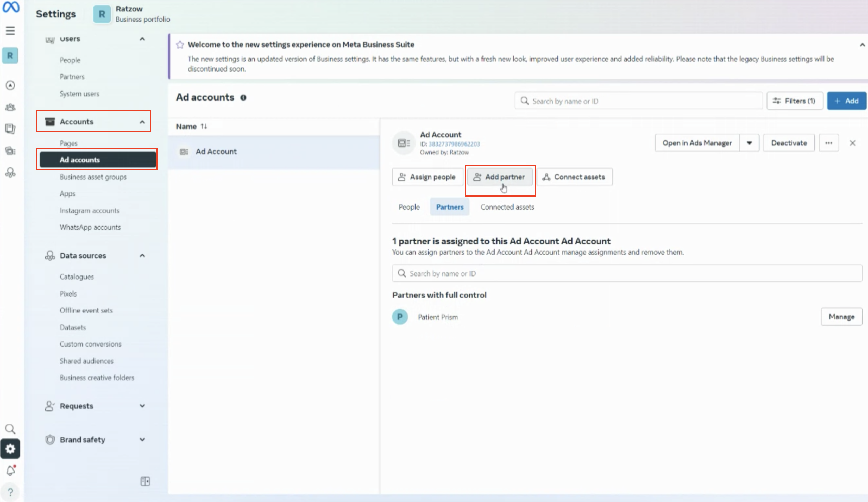The height and width of the screenshot is (502, 868).
Task: Open System users in sidebar
Action: point(79,94)
